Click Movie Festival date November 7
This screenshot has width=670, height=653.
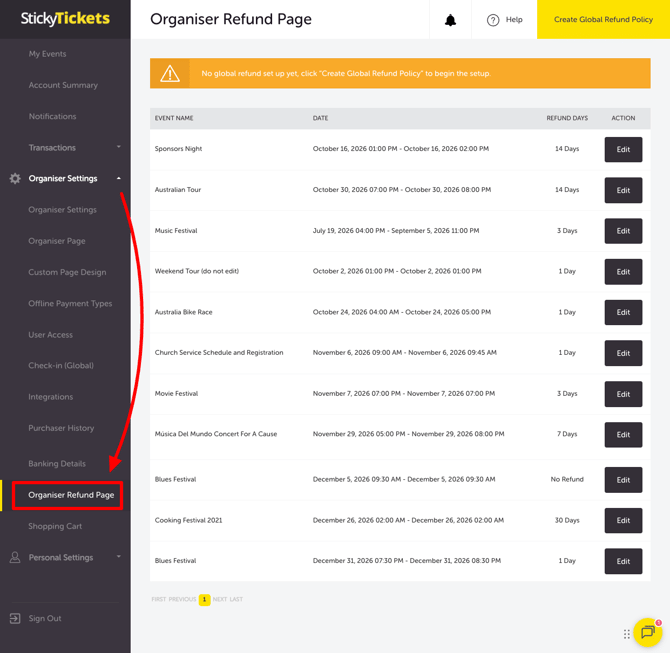pyautogui.click(x=404, y=393)
